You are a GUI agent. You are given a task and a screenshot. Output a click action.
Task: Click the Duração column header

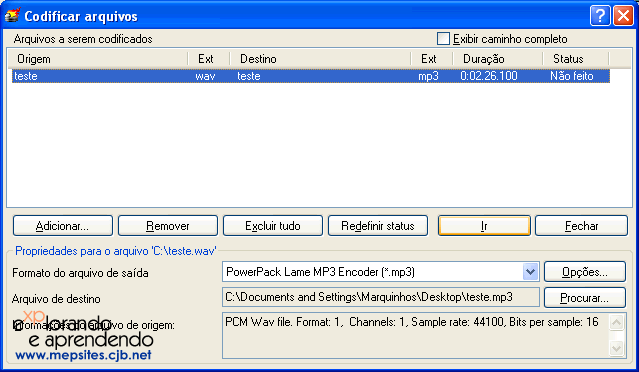(498, 59)
